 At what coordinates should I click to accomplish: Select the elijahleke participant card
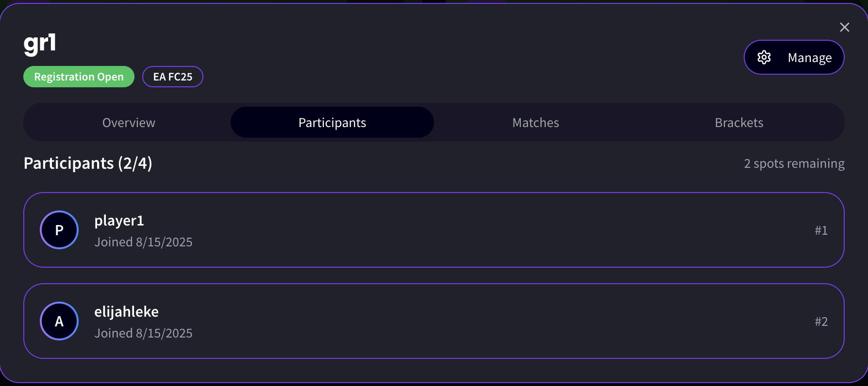(x=434, y=321)
